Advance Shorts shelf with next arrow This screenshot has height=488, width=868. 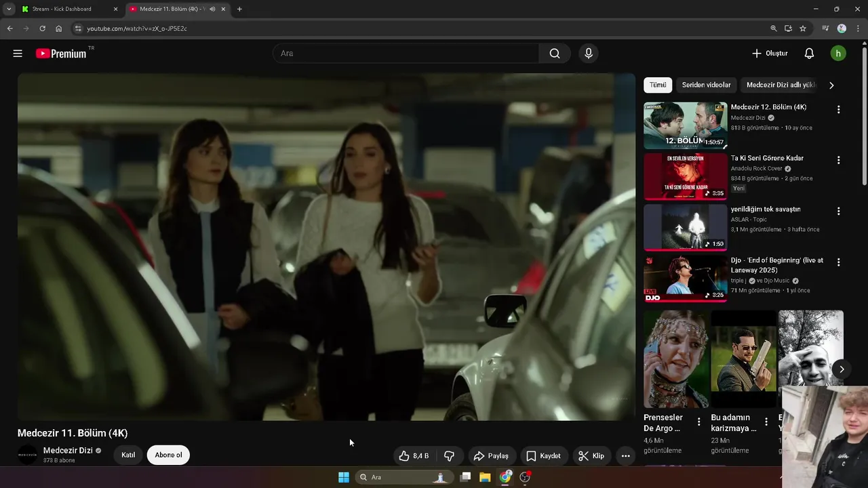(842, 369)
